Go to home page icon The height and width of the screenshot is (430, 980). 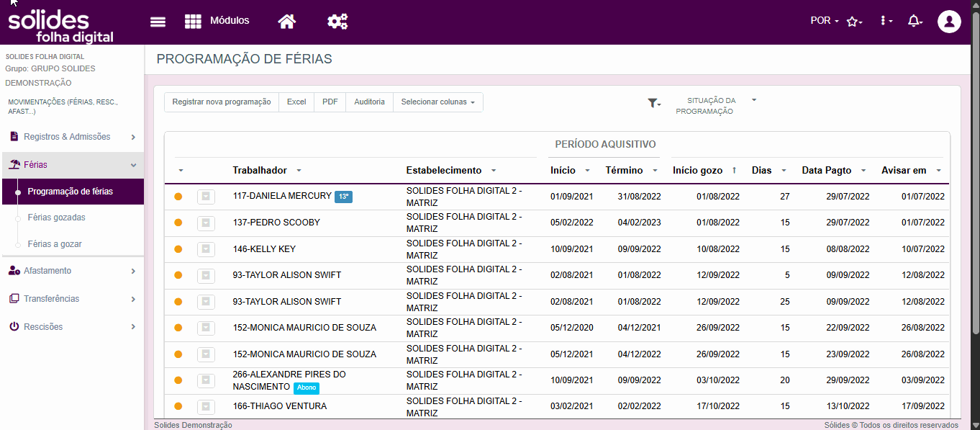click(287, 22)
